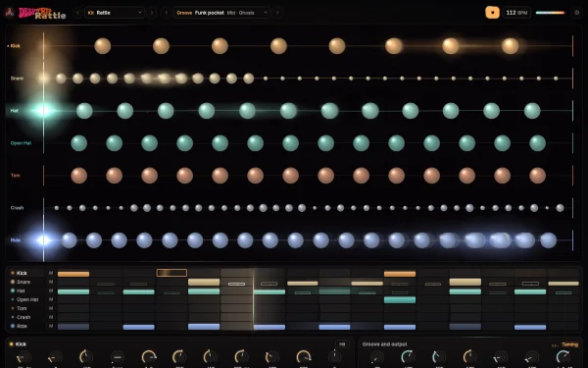
Task: Click the Kick label in the orb lanes
Action: (x=16, y=46)
